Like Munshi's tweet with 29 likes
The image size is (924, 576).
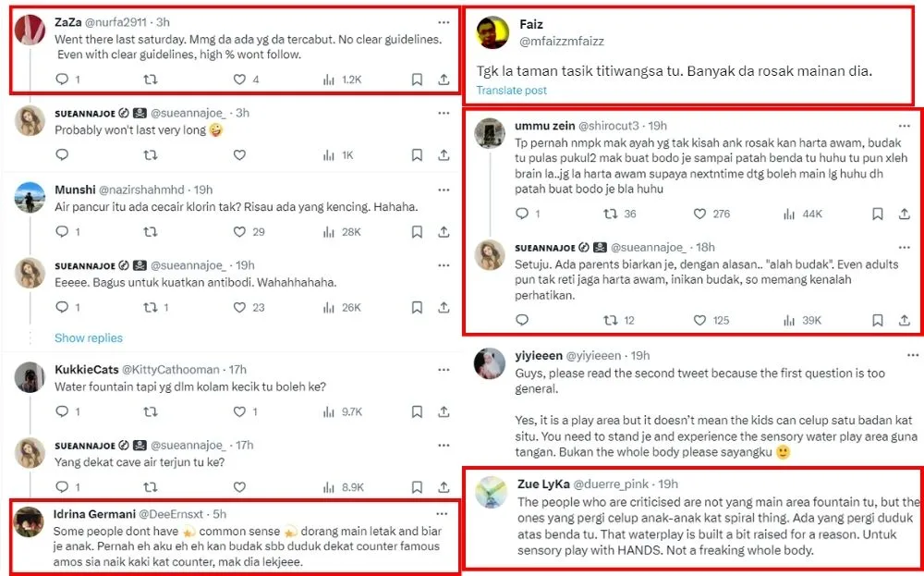(x=239, y=232)
